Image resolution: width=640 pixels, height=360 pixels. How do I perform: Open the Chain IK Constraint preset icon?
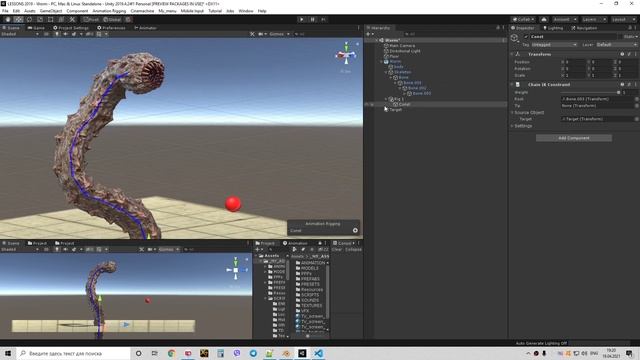[629, 84]
